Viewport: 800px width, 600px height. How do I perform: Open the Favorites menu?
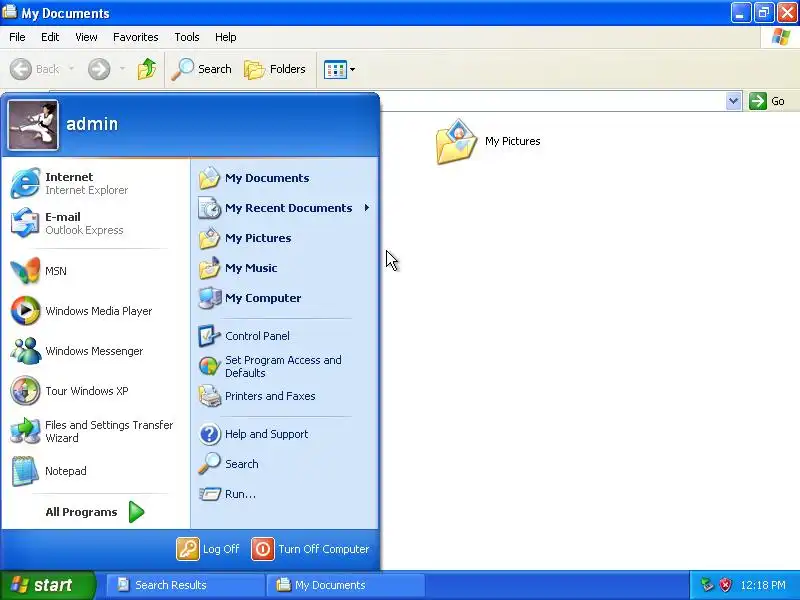click(x=136, y=37)
